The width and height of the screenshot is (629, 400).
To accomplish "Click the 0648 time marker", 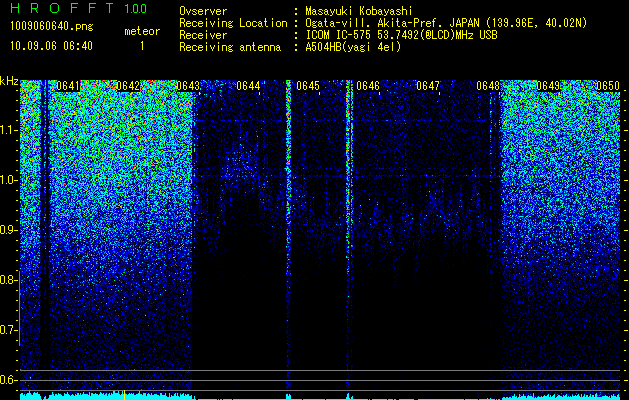I will [x=488, y=86].
